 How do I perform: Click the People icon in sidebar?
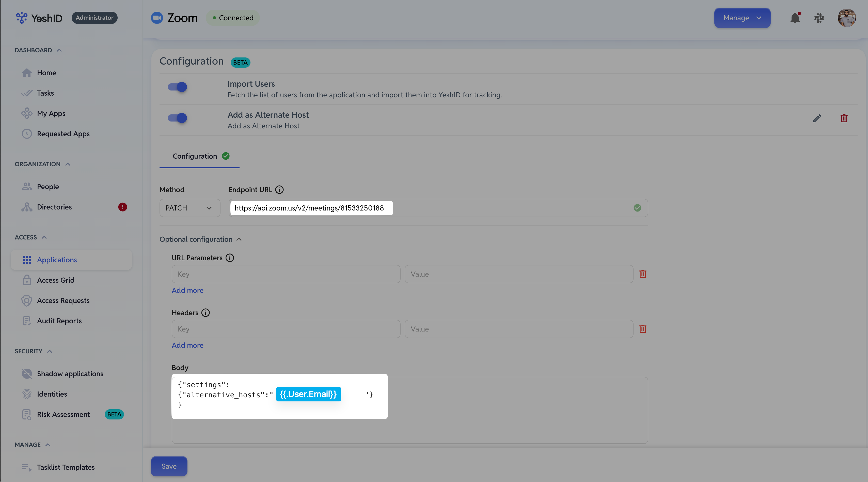click(x=27, y=187)
